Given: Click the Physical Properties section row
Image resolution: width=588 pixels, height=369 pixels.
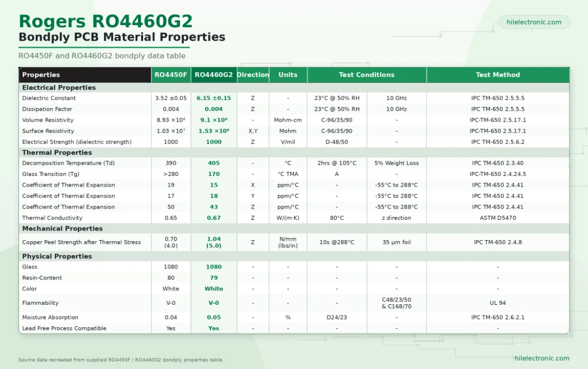Looking at the screenshot, I should coord(294,256).
